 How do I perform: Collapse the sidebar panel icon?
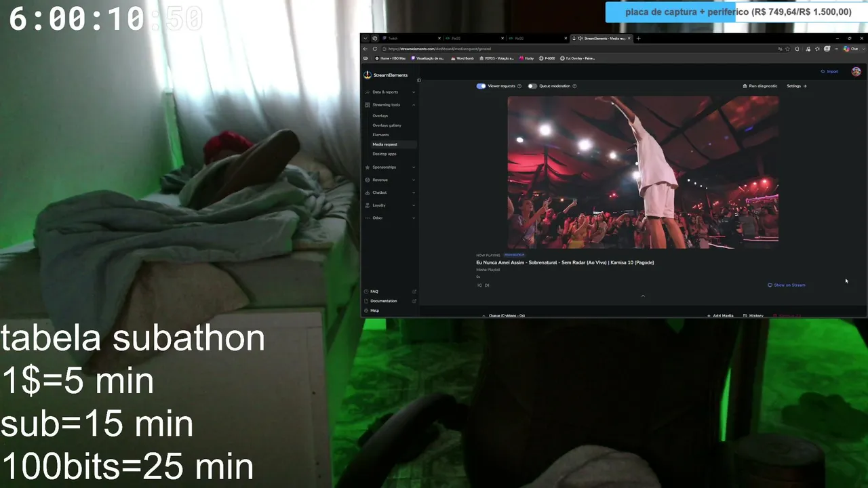pos(418,80)
